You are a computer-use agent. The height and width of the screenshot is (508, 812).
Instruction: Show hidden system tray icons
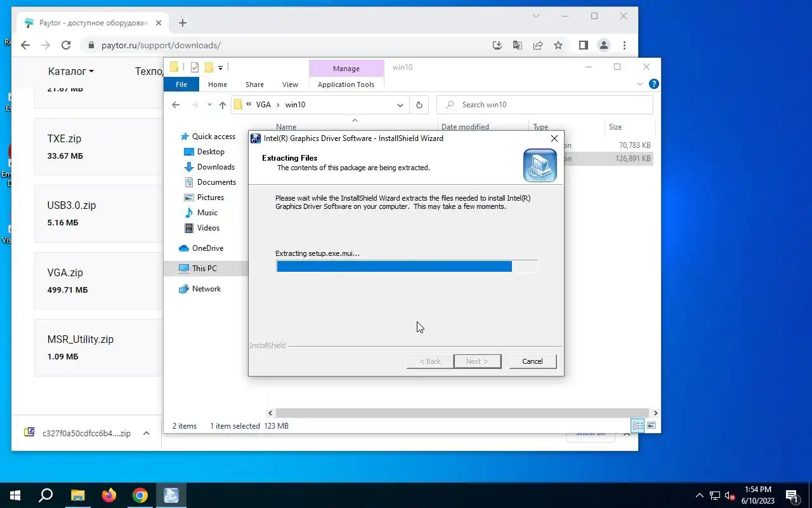coord(700,495)
